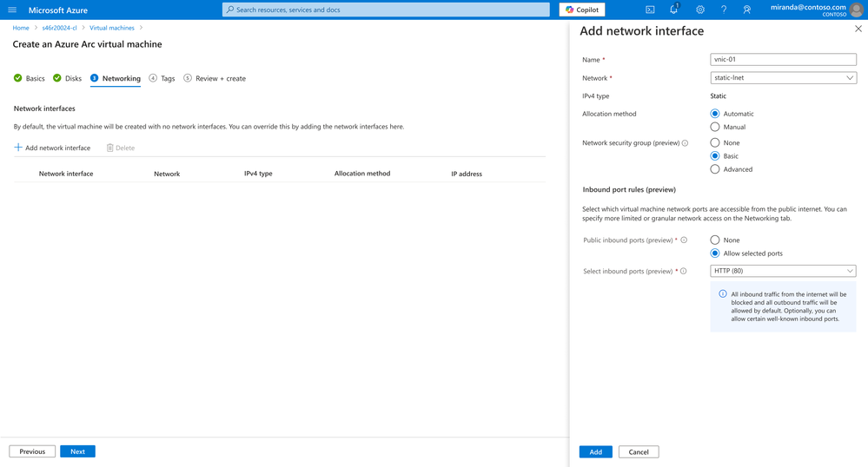Select None for public inbound ports

715,240
